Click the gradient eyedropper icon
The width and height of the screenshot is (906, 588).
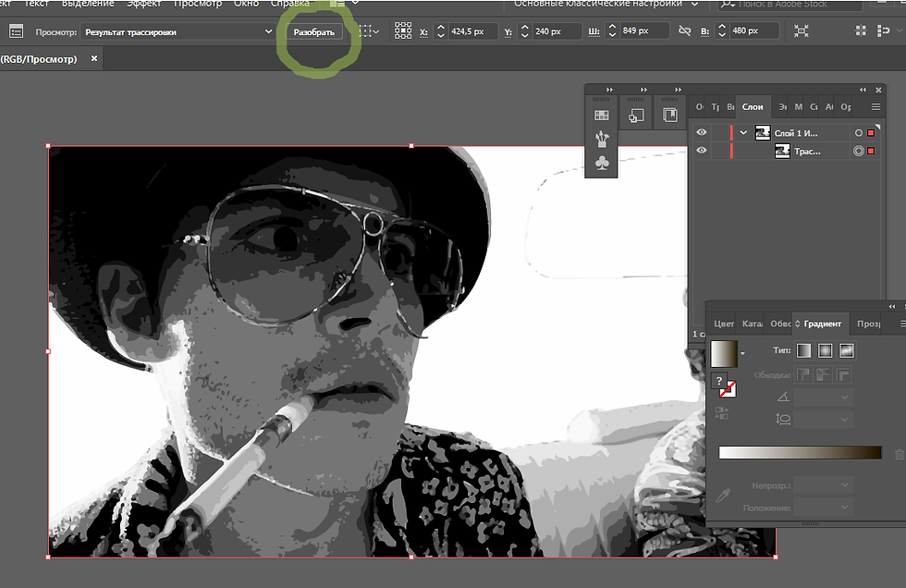[723, 495]
